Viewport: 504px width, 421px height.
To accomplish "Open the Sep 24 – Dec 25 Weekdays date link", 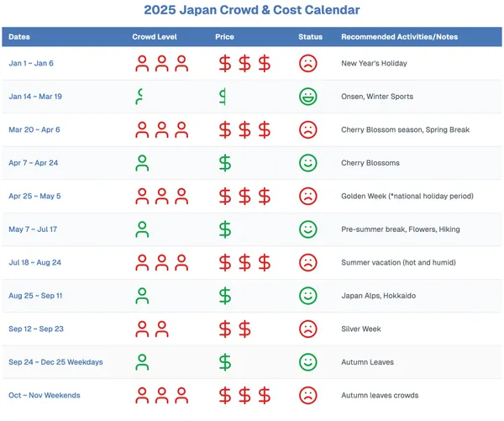I will tap(55, 362).
